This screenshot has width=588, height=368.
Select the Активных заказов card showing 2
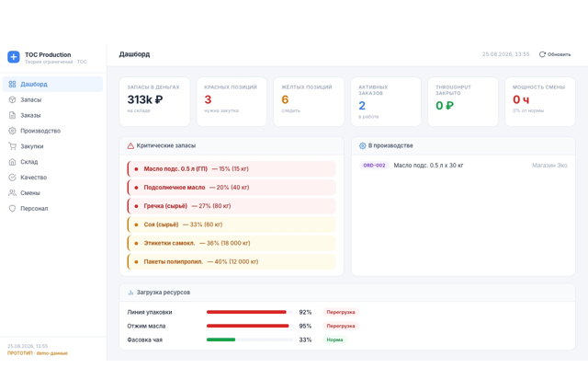(x=386, y=102)
